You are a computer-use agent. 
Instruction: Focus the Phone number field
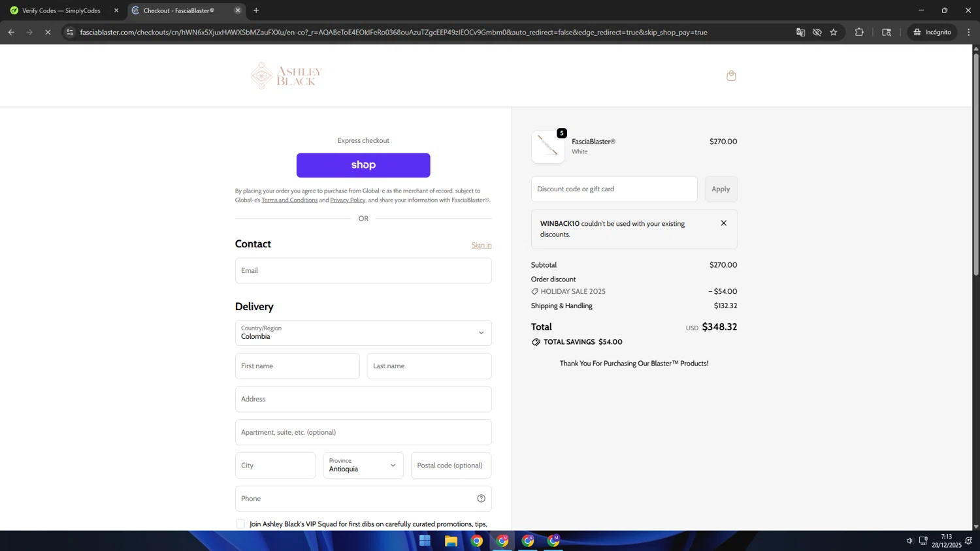pos(363,499)
